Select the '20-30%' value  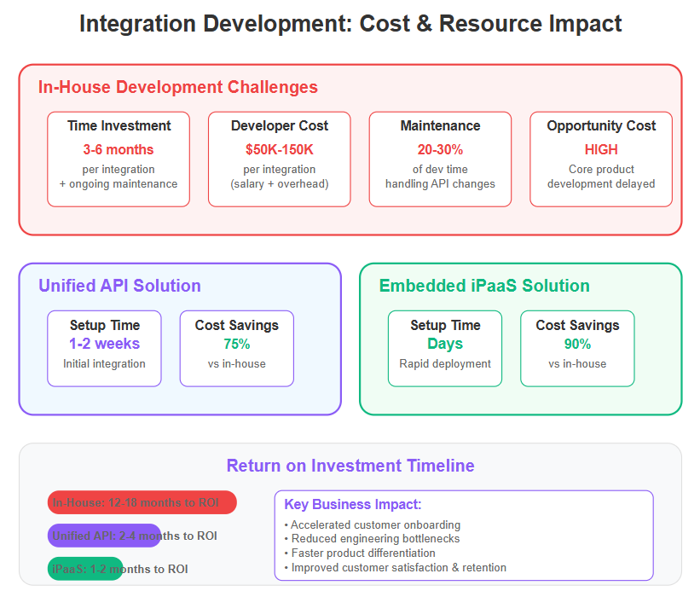click(440, 149)
